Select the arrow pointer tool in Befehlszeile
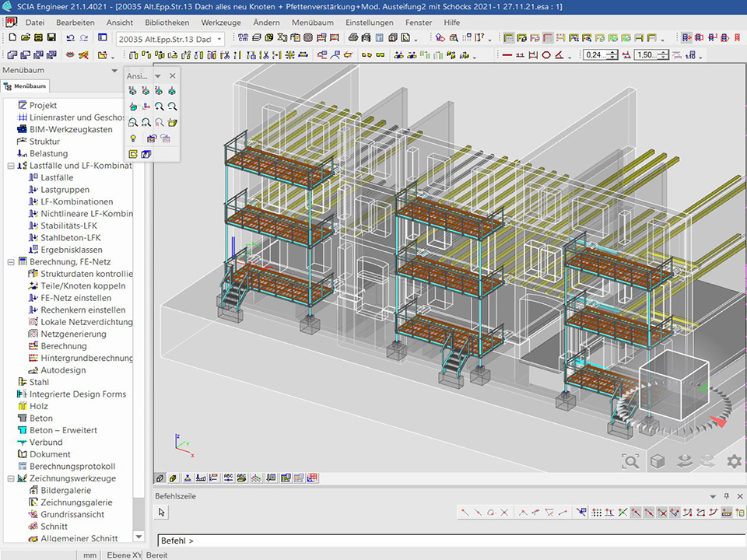 pyautogui.click(x=162, y=513)
